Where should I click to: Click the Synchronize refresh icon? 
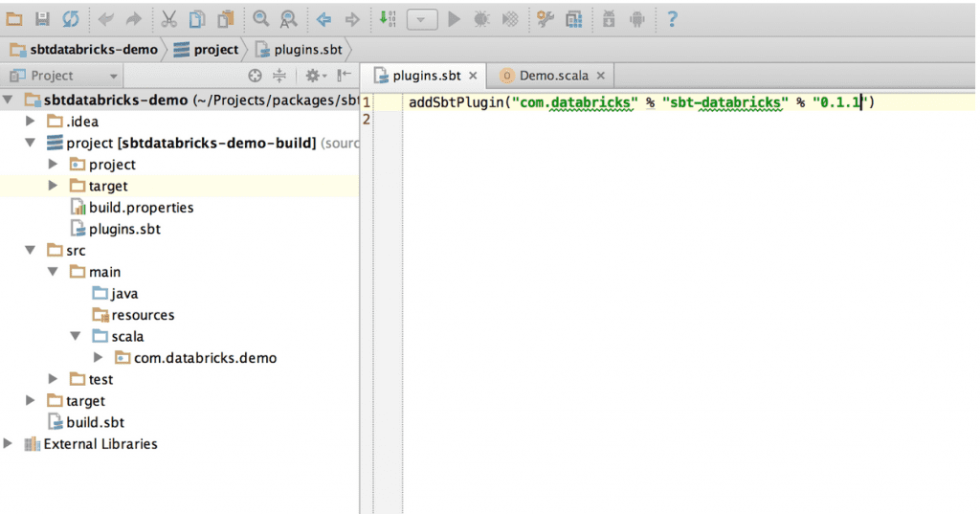tap(71, 18)
